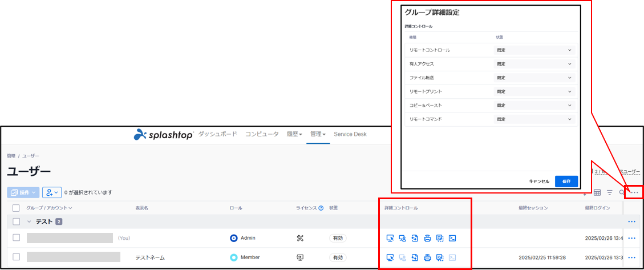The height and width of the screenshot is (270, 644).
Task: Click the file transfer icon in Admin row
Action: (x=415, y=239)
